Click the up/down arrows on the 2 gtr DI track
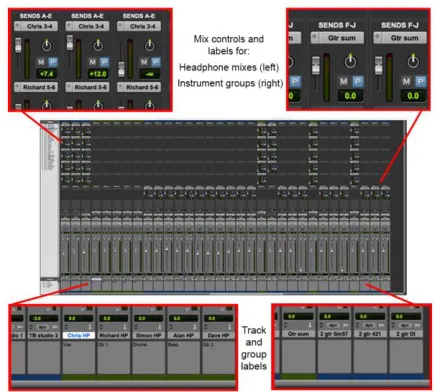 (x=394, y=325)
